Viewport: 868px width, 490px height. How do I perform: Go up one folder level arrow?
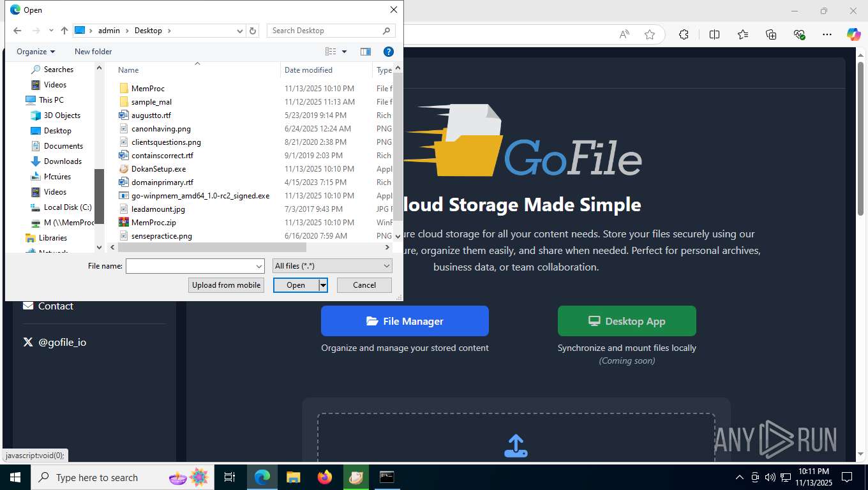tap(64, 31)
